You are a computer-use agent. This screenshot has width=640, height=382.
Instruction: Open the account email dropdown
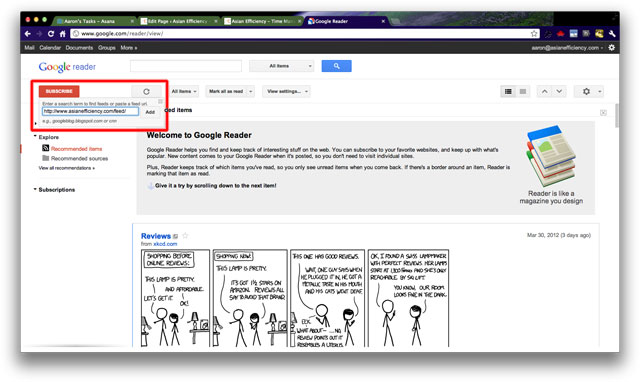tap(567, 48)
